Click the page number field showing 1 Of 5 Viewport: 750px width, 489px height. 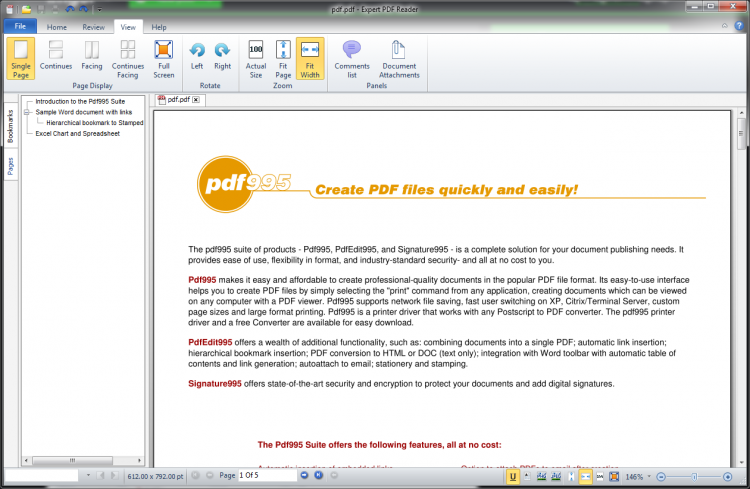[267, 475]
